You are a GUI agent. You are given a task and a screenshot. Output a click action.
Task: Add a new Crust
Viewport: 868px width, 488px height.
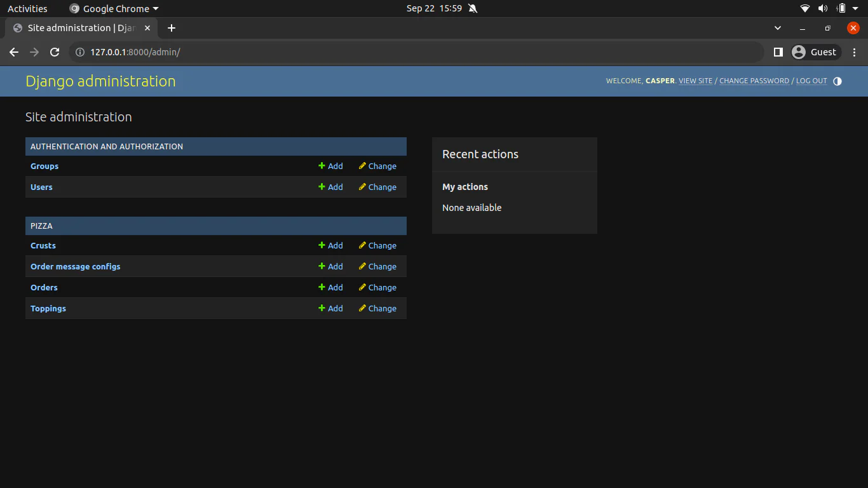point(330,246)
